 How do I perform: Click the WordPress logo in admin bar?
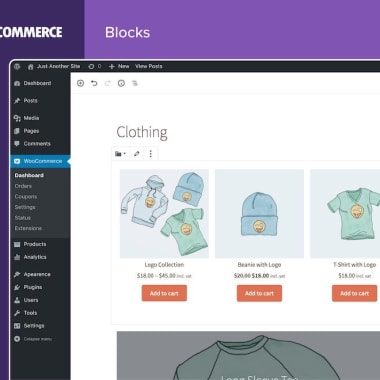click(17, 66)
